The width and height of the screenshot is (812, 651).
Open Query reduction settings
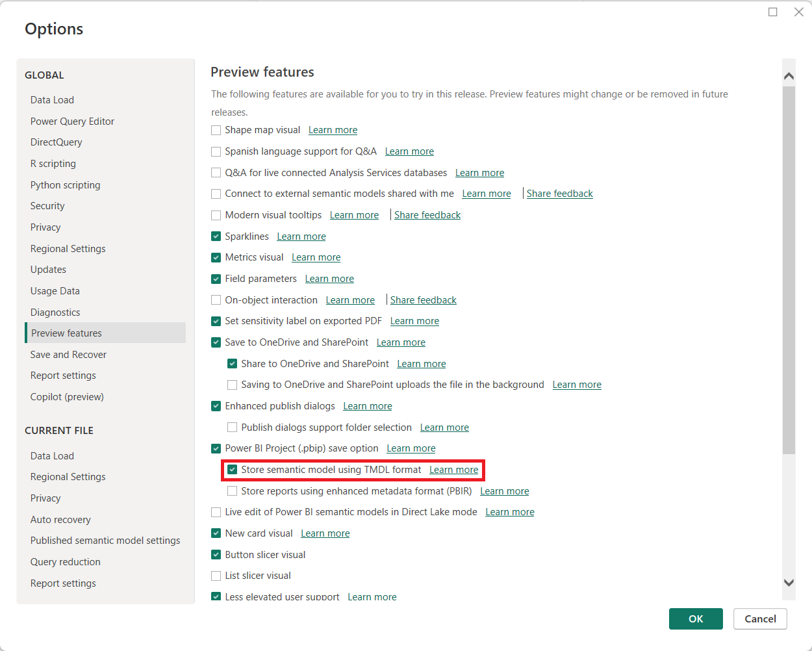[66, 562]
